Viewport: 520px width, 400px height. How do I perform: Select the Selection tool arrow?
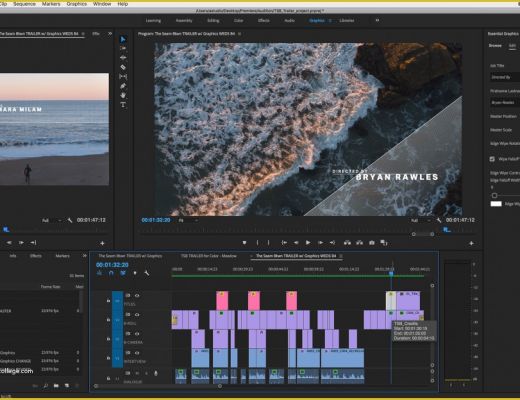coord(123,39)
